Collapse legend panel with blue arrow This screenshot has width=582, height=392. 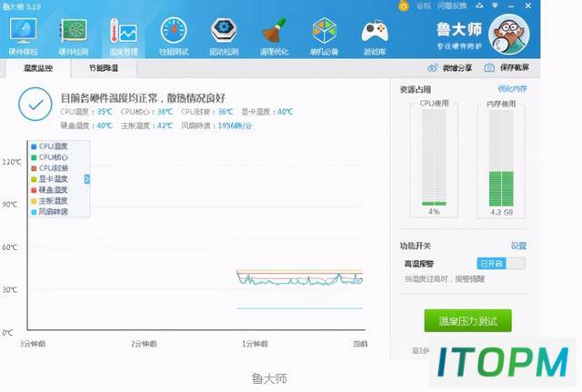pos(87,179)
